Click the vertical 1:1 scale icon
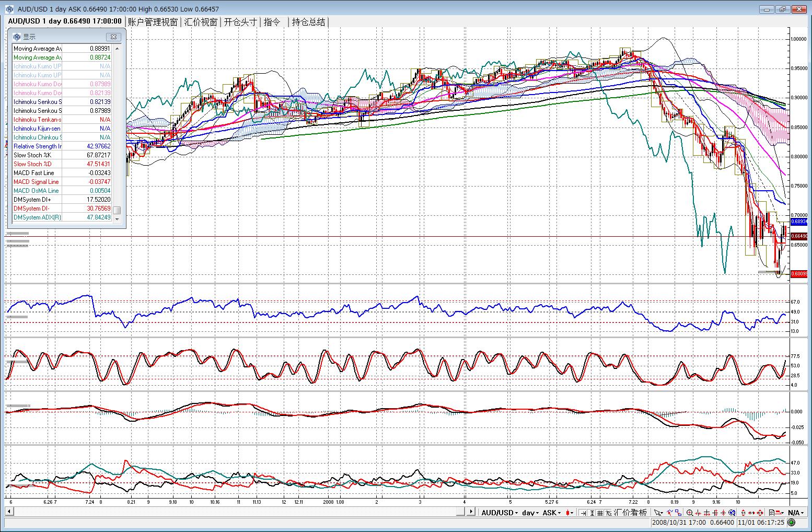The height and width of the screenshot is (532, 812). (744, 513)
